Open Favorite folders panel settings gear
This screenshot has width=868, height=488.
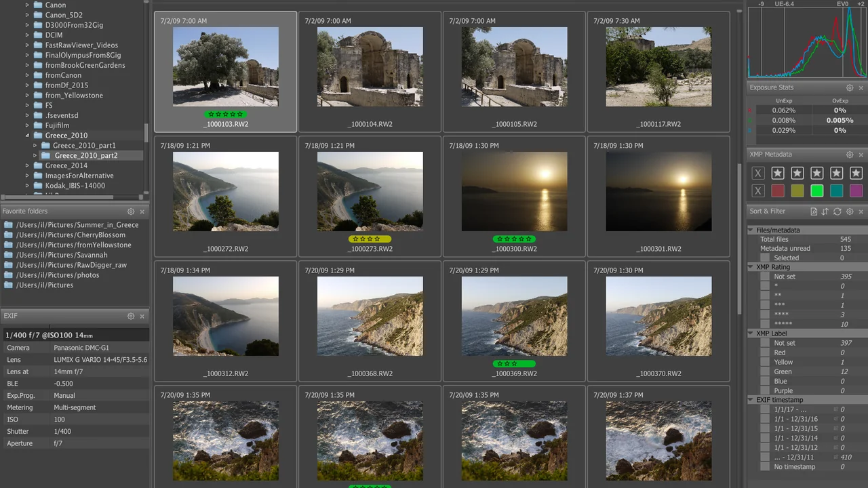[x=131, y=211]
